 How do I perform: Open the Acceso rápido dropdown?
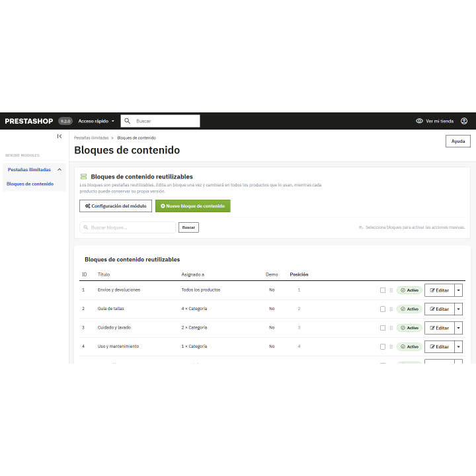coord(97,121)
